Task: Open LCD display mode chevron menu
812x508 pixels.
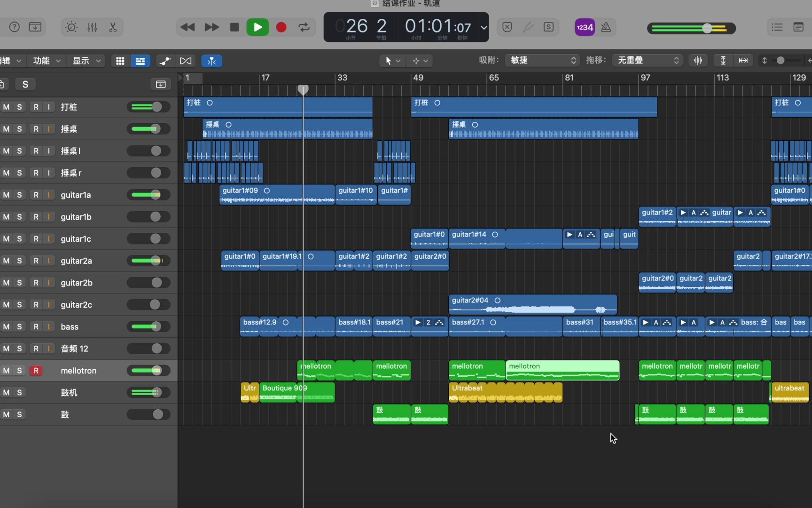Action: coord(484,27)
